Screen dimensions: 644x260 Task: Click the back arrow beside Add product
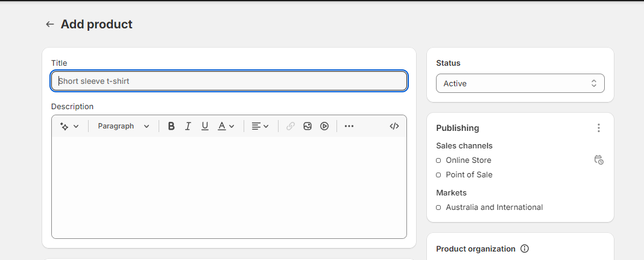[49, 24]
